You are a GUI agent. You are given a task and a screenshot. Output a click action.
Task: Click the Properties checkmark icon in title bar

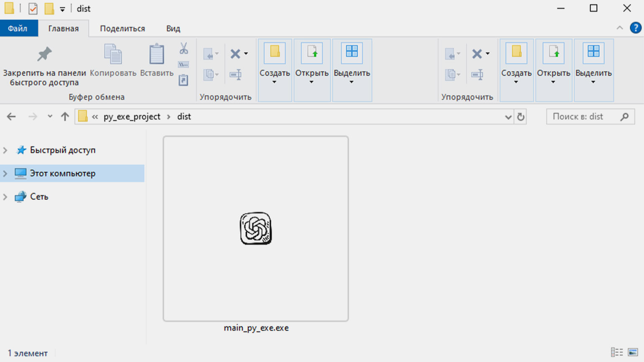point(33,8)
